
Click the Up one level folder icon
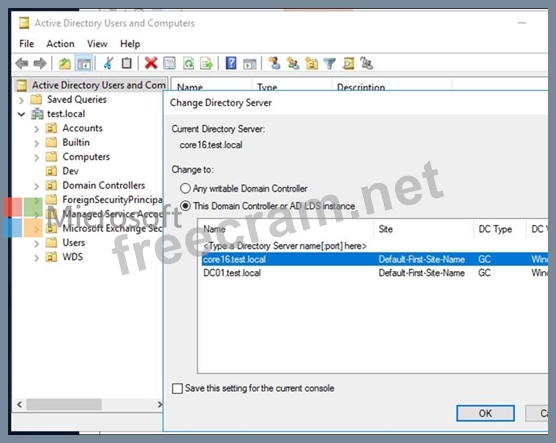(65, 63)
